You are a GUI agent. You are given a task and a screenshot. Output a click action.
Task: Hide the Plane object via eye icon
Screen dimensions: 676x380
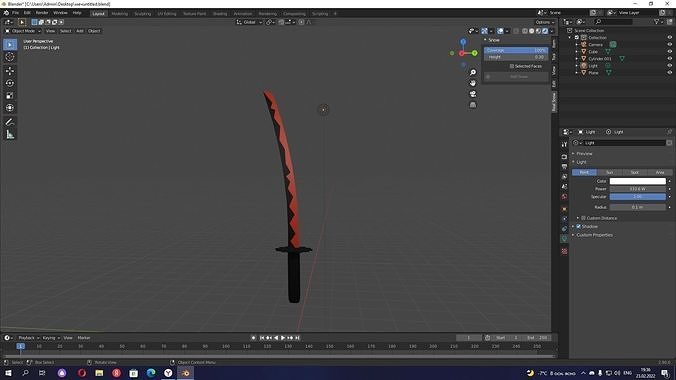pos(670,72)
